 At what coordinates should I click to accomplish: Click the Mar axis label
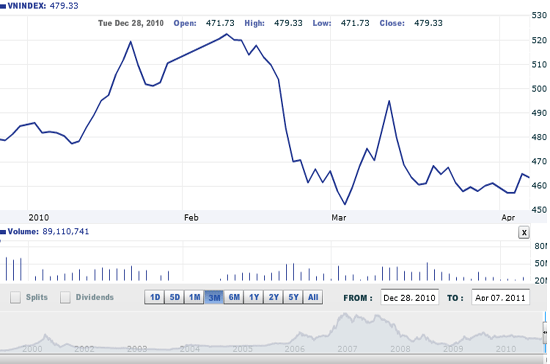click(x=339, y=217)
